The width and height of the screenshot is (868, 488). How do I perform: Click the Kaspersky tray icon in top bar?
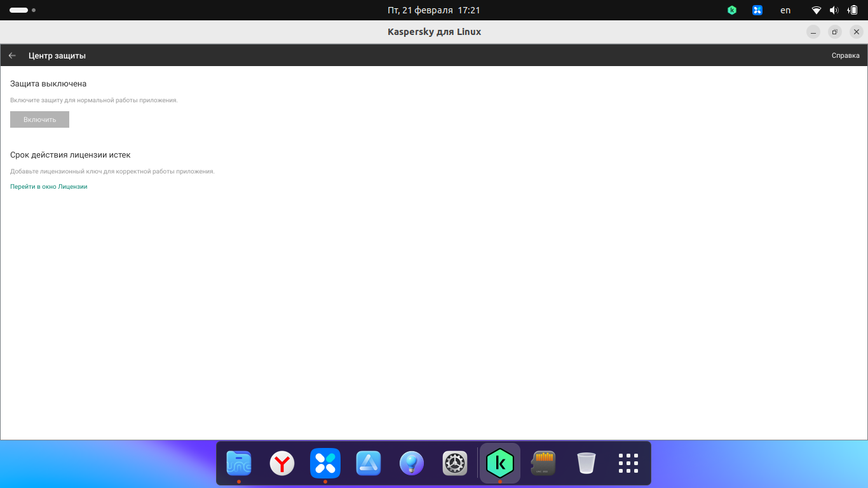(x=732, y=10)
